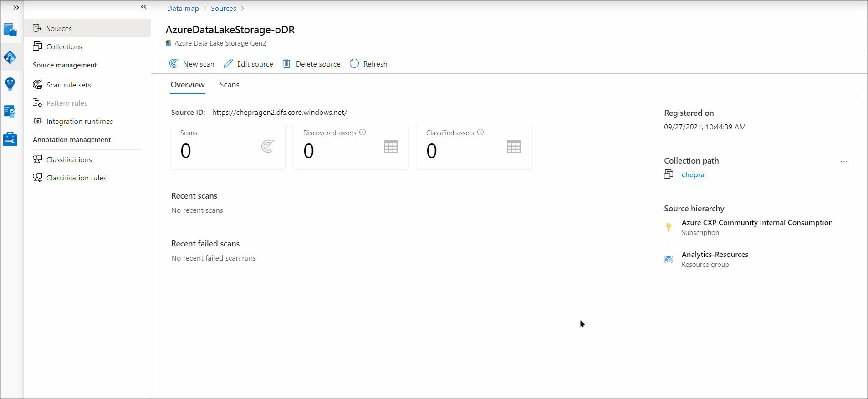Show Classified assets info tooltip icon
The image size is (868, 399).
tap(480, 133)
